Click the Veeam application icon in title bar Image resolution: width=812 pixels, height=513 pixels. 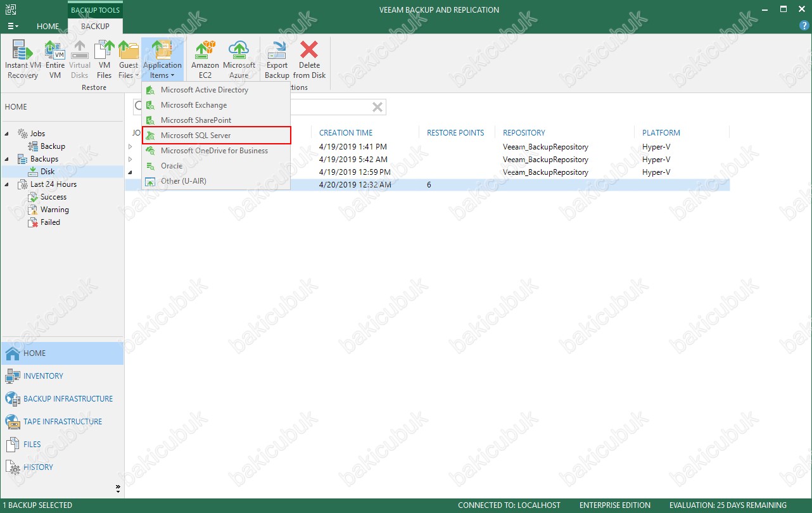pos(11,9)
